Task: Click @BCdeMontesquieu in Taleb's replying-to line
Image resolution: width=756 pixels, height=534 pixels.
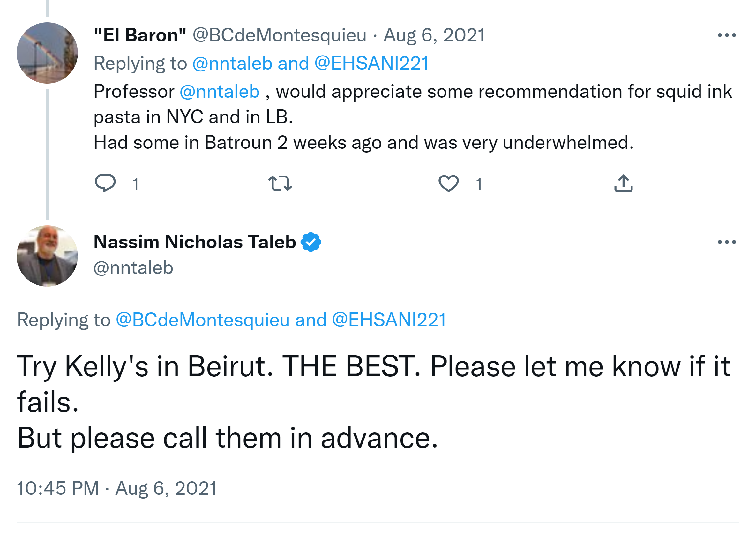Action: [203, 320]
